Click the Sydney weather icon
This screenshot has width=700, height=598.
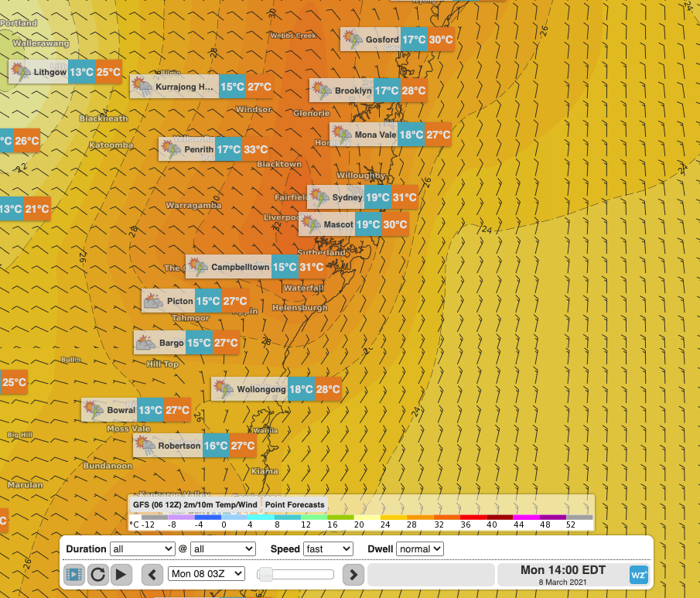point(319,197)
